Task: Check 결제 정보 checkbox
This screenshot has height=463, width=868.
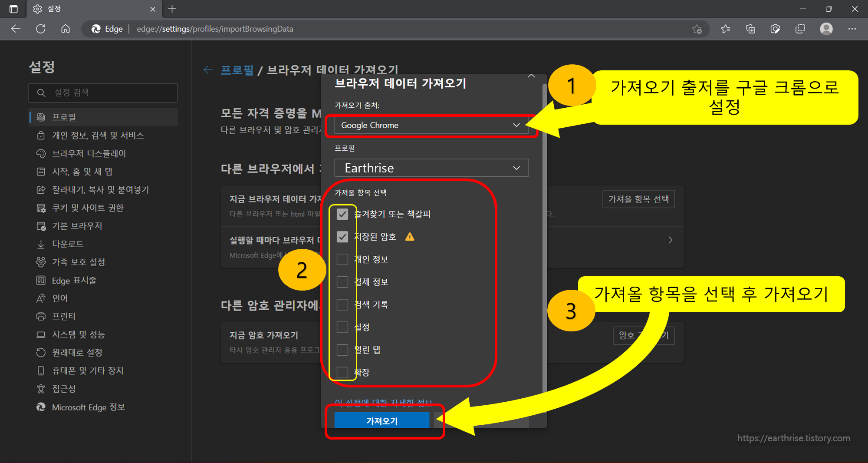Action: coord(342,282)
